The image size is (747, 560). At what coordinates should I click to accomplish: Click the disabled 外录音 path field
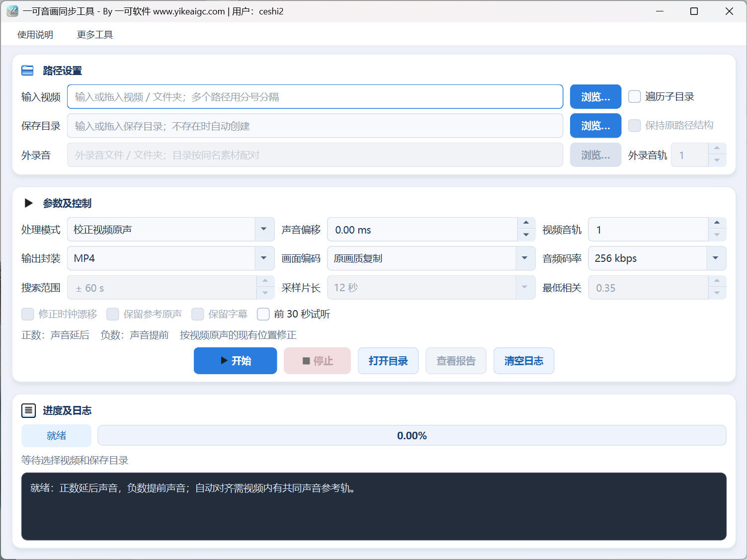pos(315,155)
